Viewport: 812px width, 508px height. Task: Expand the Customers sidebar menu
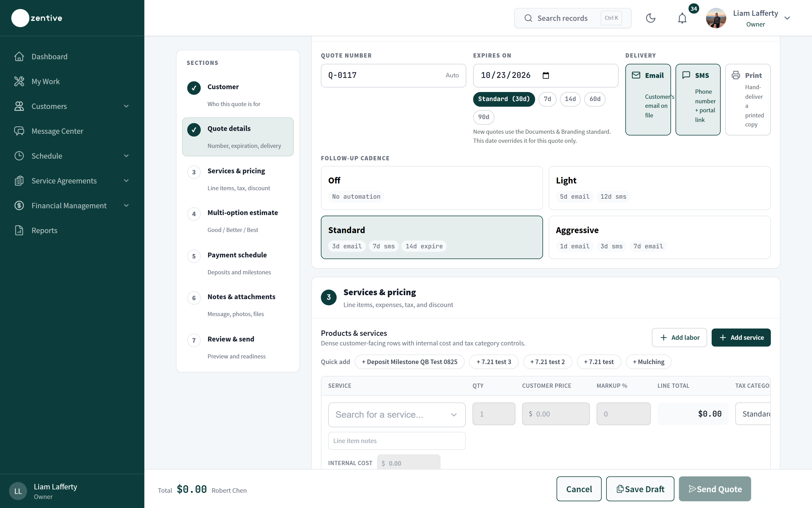tap(127, 106)
